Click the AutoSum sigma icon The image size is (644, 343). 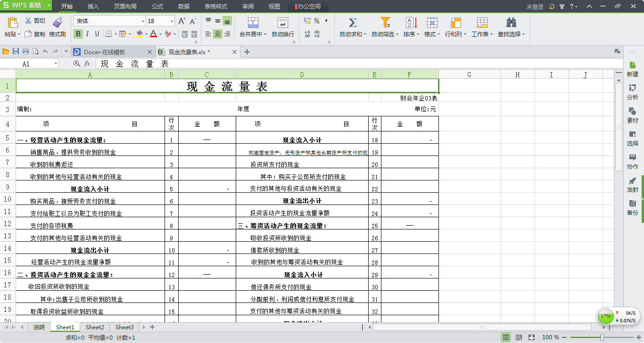point(352,23)
